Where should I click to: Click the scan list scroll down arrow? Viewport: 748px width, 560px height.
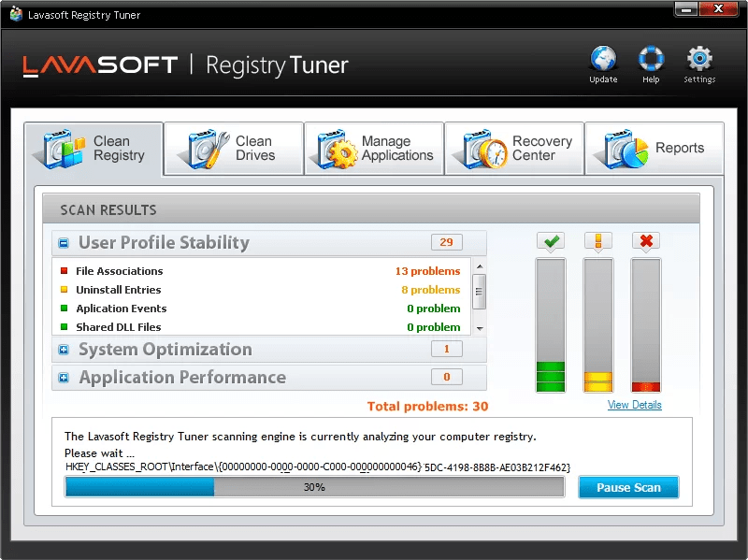[480, 328]
